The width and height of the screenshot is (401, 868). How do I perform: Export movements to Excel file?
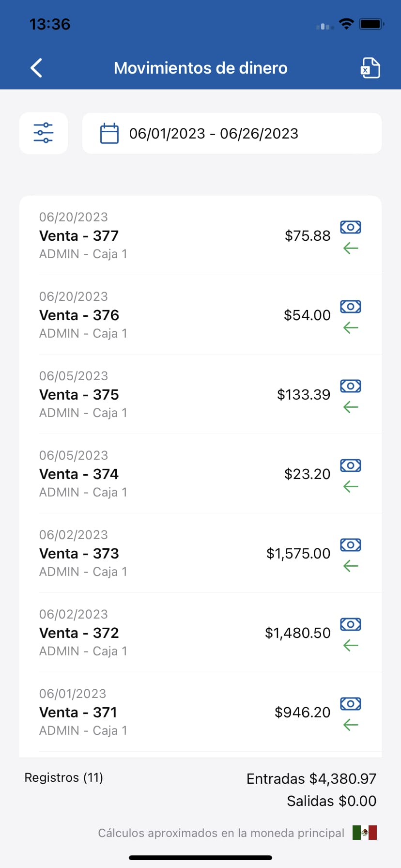(370, 68)
